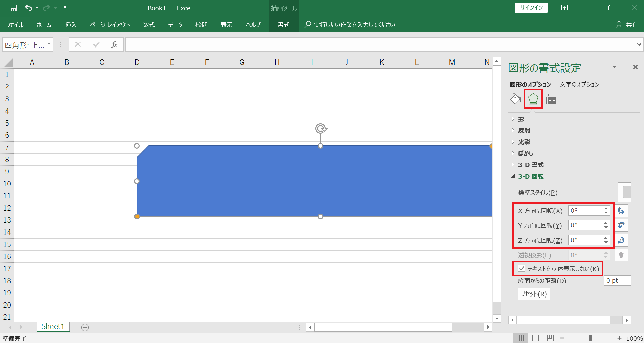Click the リセット button

pyautogui.click(x=534, y=294)
